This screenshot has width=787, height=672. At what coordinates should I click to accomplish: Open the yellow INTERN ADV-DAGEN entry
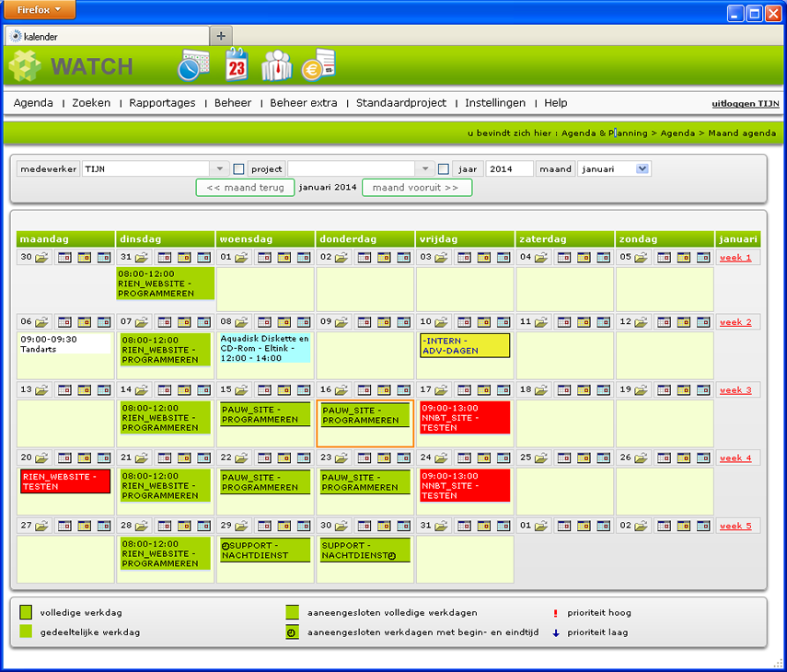(x=465, y=345)
